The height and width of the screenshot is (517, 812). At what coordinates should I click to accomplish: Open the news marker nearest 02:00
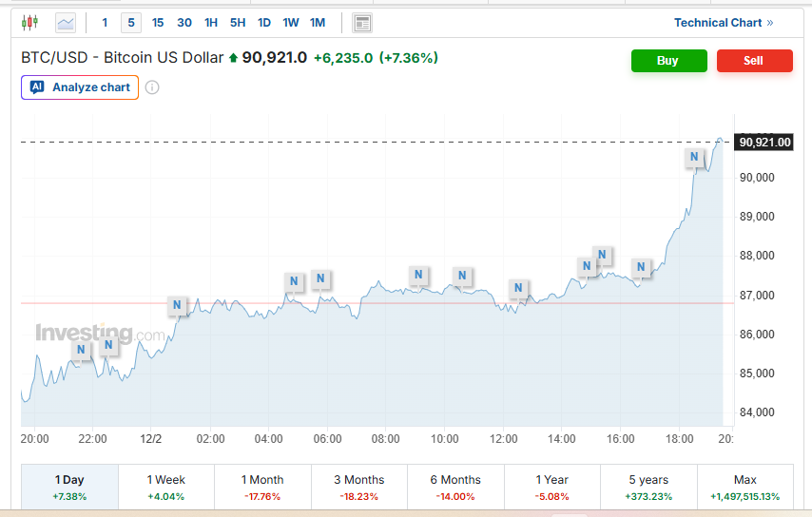coord(177,305)
